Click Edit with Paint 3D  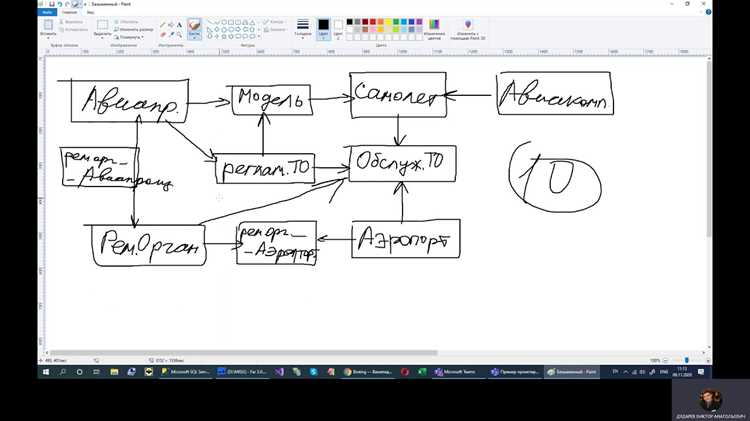pyautogui.click(x=468, y=29)
